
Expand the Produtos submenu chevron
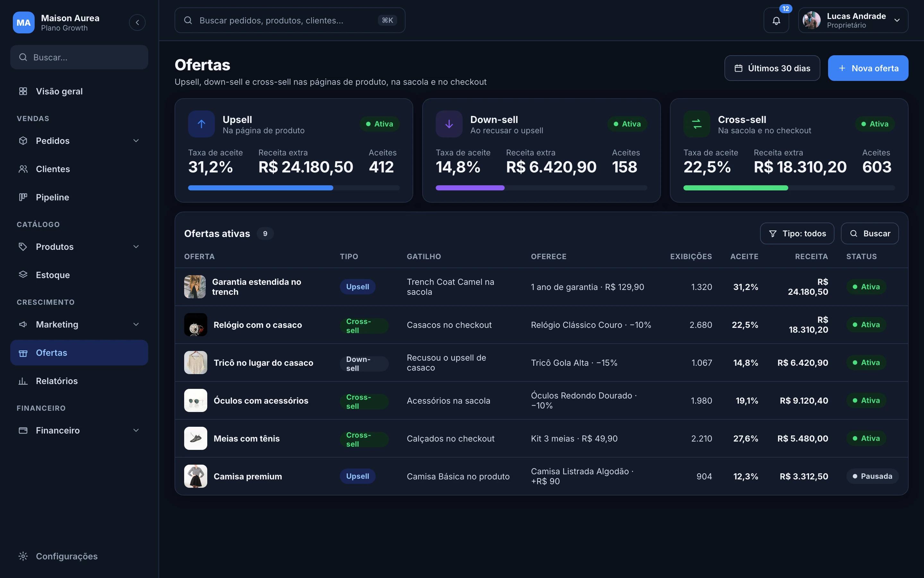[x=136, y=247]
